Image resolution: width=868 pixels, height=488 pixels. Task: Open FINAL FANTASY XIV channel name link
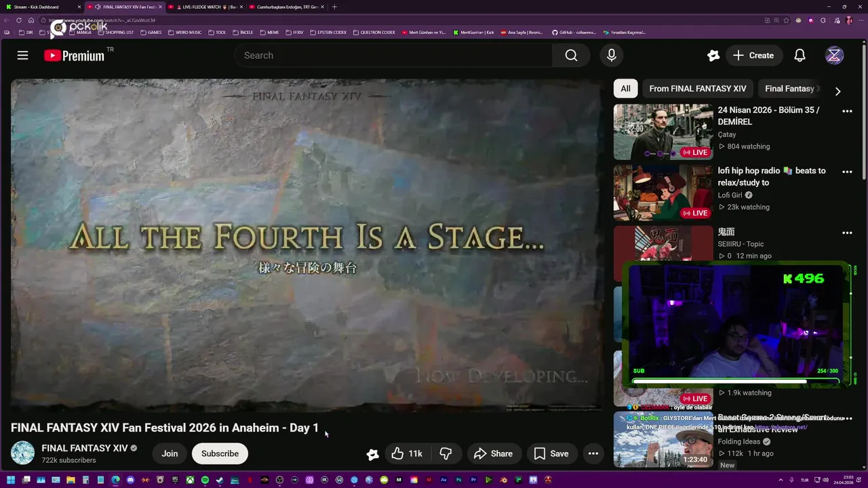(85, 448)
